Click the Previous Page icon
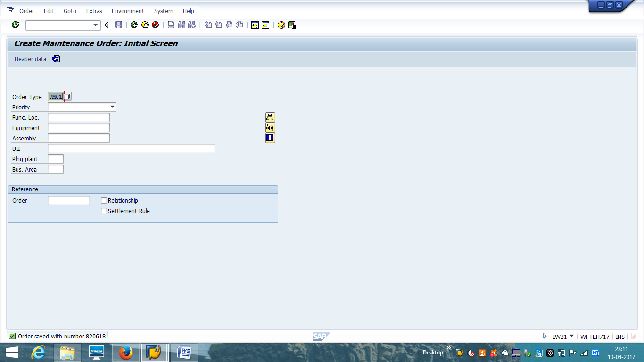 pos(218,25)
